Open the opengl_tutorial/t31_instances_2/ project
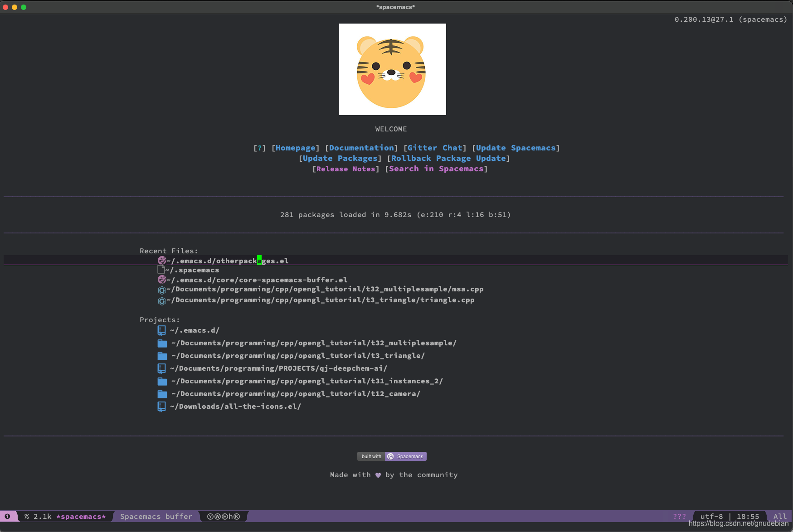Image resolution: width=793 pixels, height=532 pixels. pyautogui.click(x=307, y=381)
